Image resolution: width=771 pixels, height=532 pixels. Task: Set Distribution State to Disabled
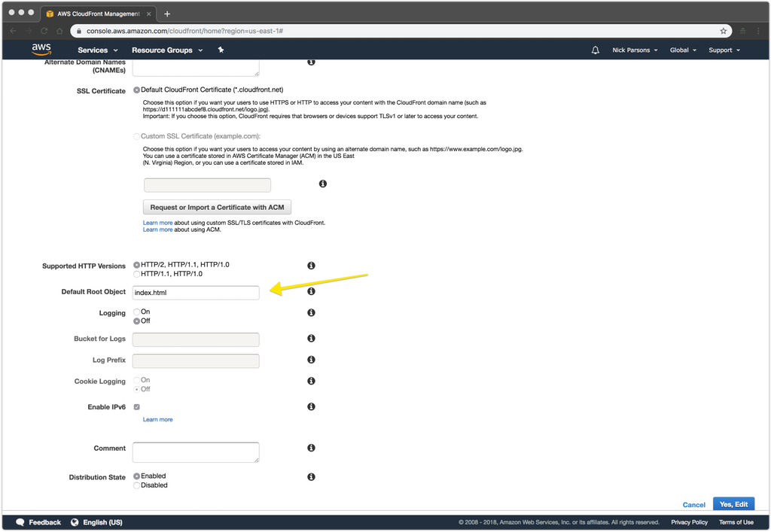(x=137, y=485)
